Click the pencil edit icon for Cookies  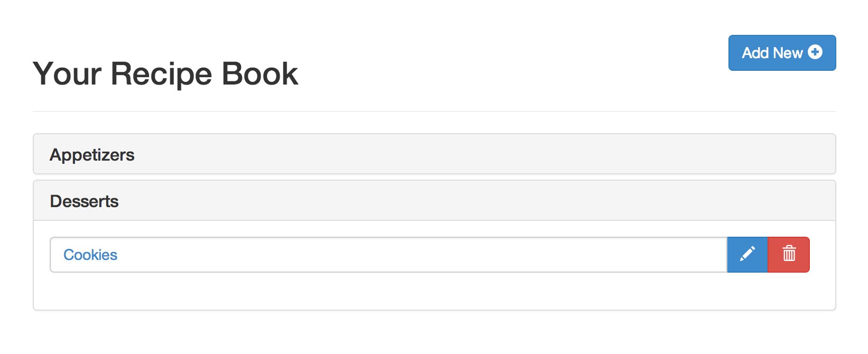click(x=747, y=254)
